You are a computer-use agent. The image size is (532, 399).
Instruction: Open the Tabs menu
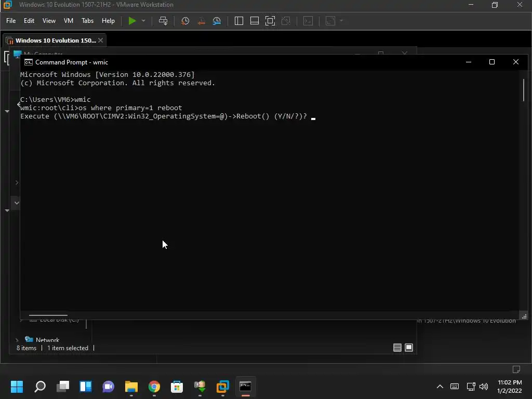click(87, 21)
